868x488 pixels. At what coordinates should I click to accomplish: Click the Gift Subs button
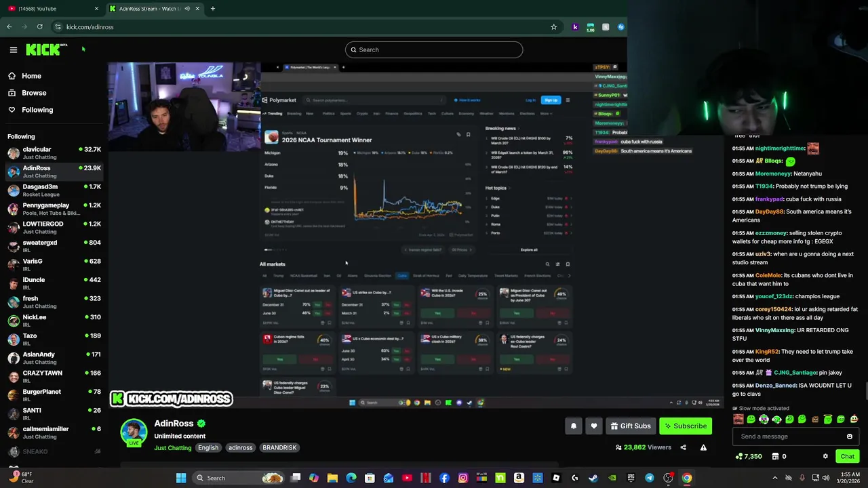click(631, 426)
